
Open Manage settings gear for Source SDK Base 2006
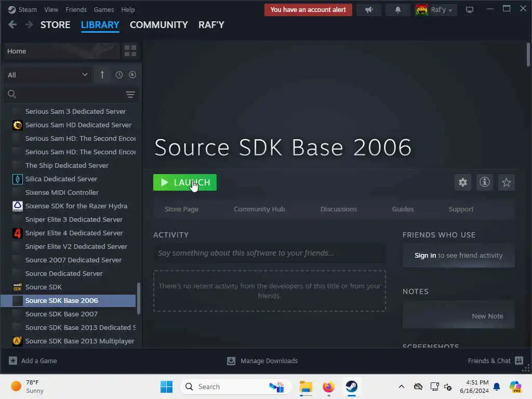463,182
